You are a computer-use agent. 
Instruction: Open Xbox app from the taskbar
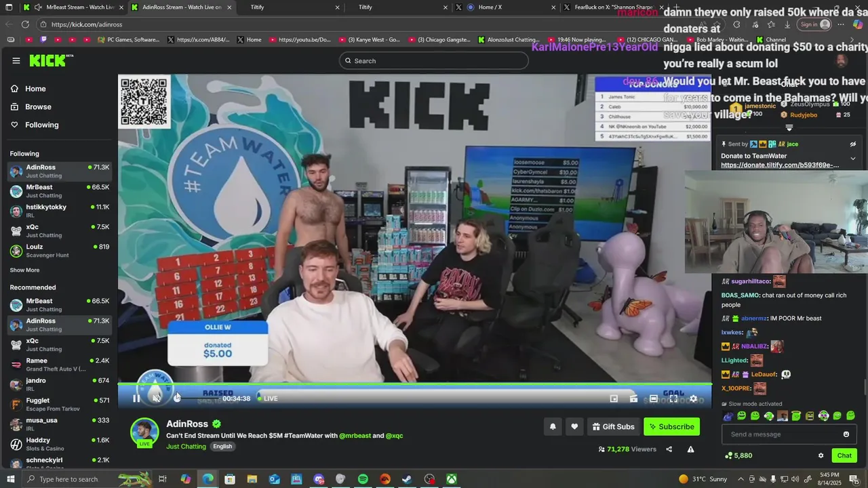(451, 479)
